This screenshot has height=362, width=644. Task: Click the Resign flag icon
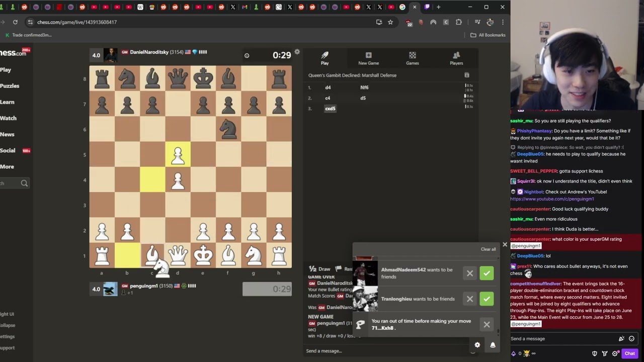(x=339, y=269)
